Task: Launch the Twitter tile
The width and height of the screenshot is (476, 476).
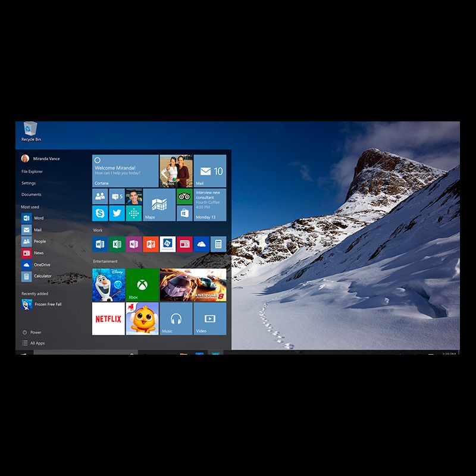Action: point(117,213)
